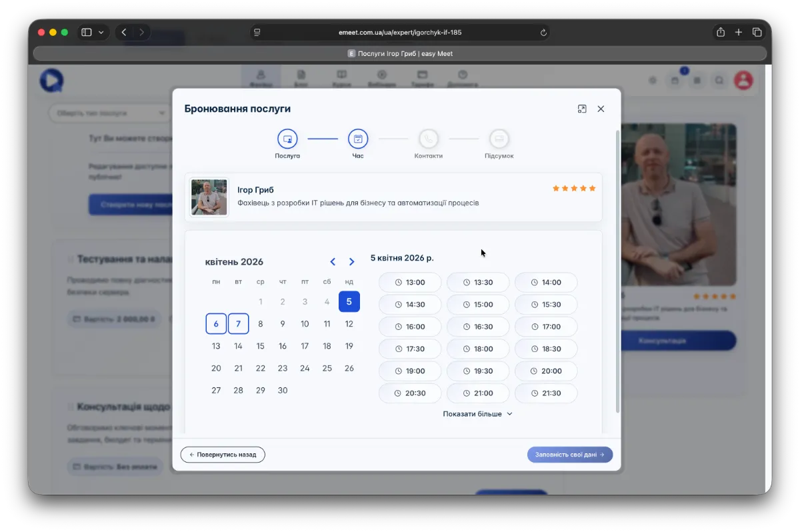The image size is (800, 532).
Task: Click the Підсумок step icon
Action: 499,139
